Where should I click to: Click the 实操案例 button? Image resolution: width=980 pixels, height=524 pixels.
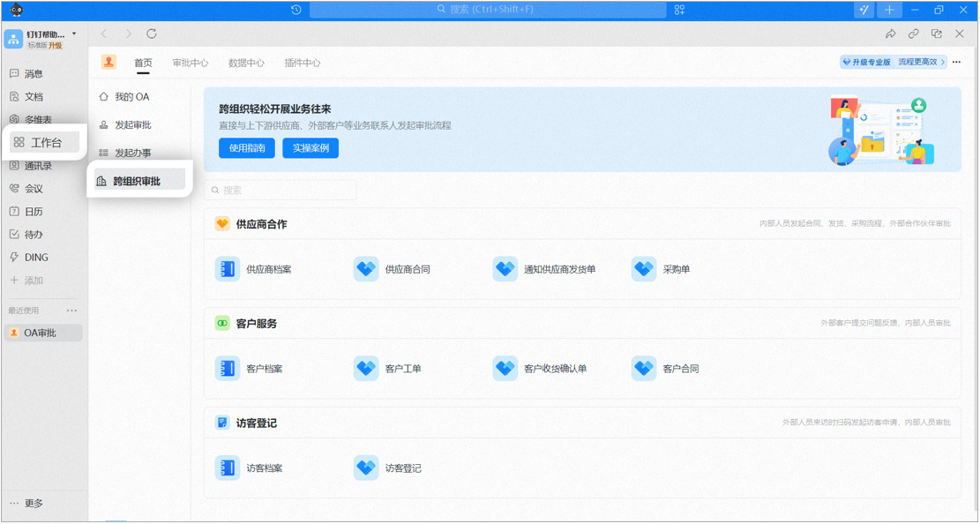[310, 148]
